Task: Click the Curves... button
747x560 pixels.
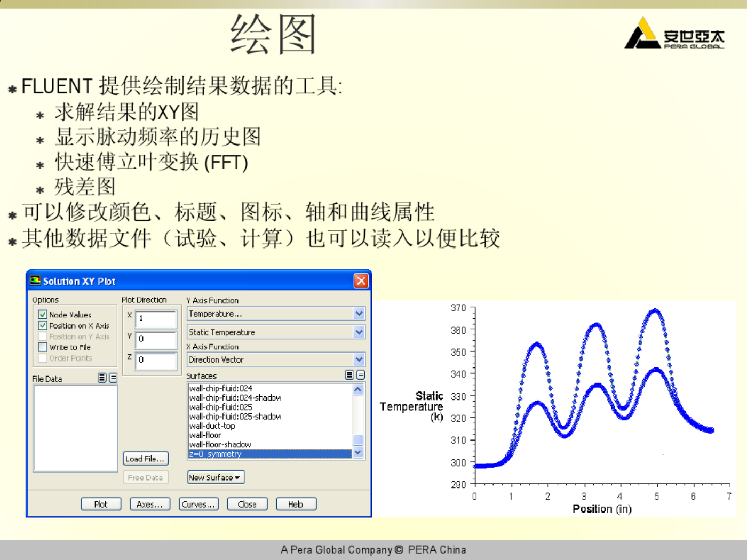Action: [198, 504]
